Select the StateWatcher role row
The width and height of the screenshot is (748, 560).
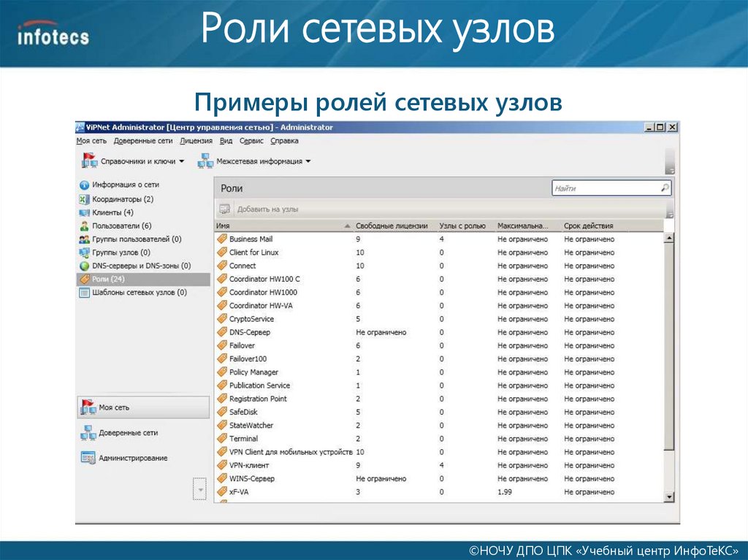439,425
